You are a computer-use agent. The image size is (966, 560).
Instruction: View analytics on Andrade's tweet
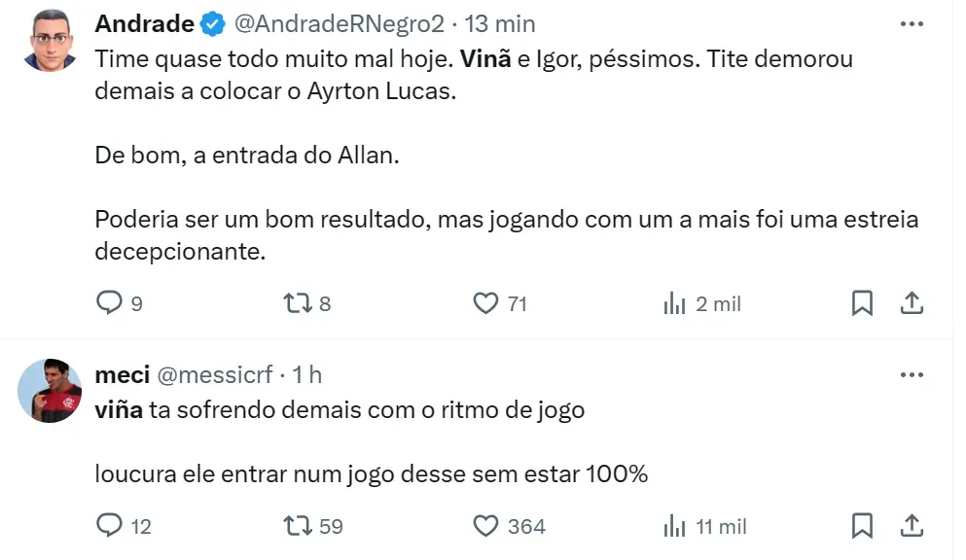tap(674, 303)
